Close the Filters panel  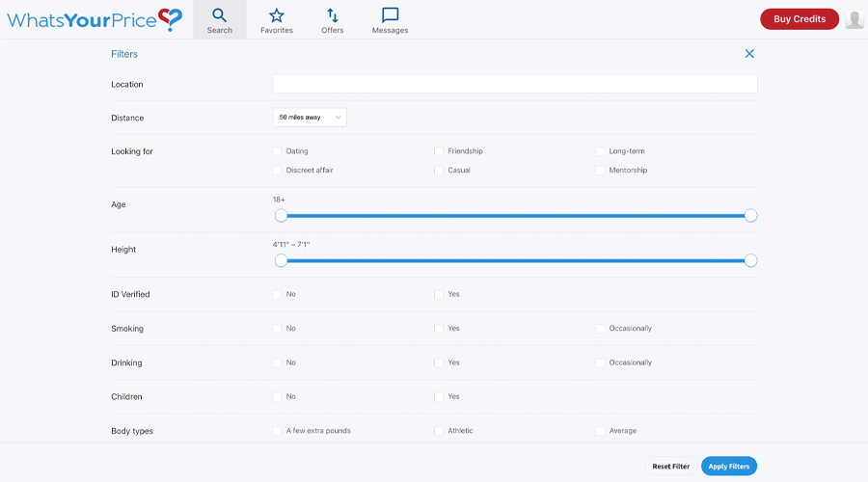(x=749, y=54)
